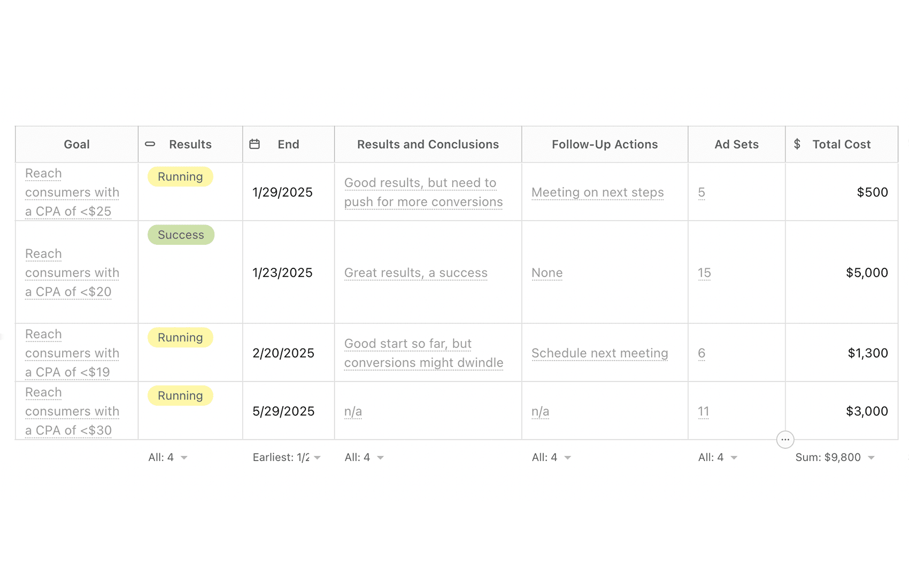Click the Follow-Up Actions column header
Viewport: 909px width, 588px height.
604,144
